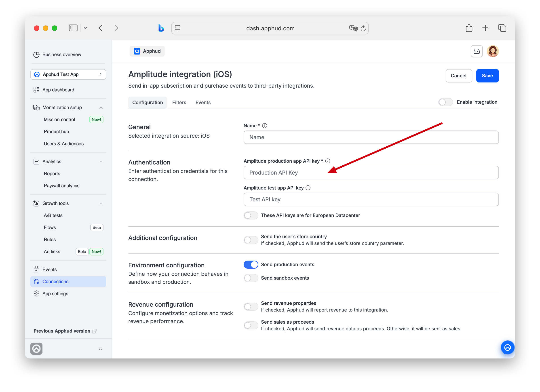Click the Save button
This screenshot has width=540, height=392.
tap(487, 76)
